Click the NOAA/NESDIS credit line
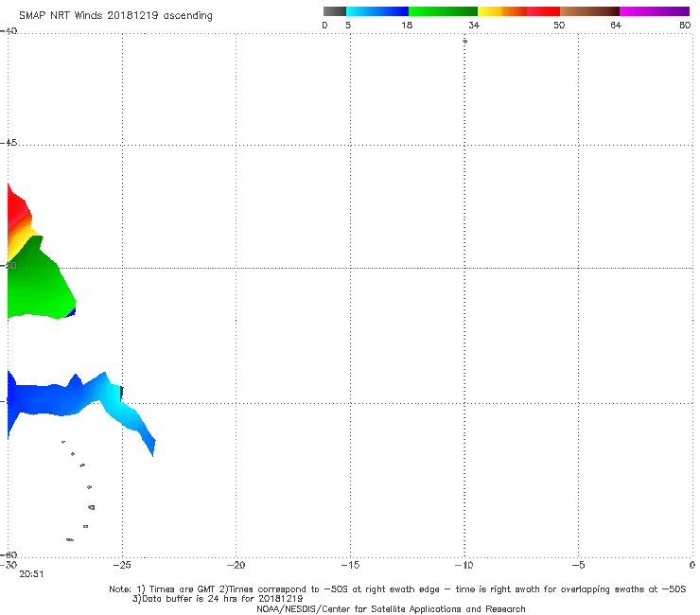The height and width of the screenshot is (615, 700). point(391,609)
